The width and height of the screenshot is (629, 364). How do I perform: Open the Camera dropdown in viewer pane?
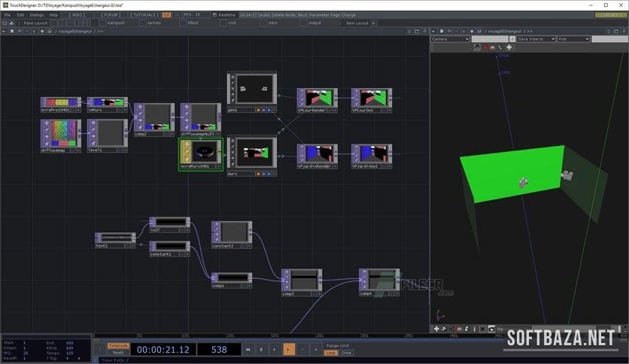pyautogui.click(x=451, y=39)
